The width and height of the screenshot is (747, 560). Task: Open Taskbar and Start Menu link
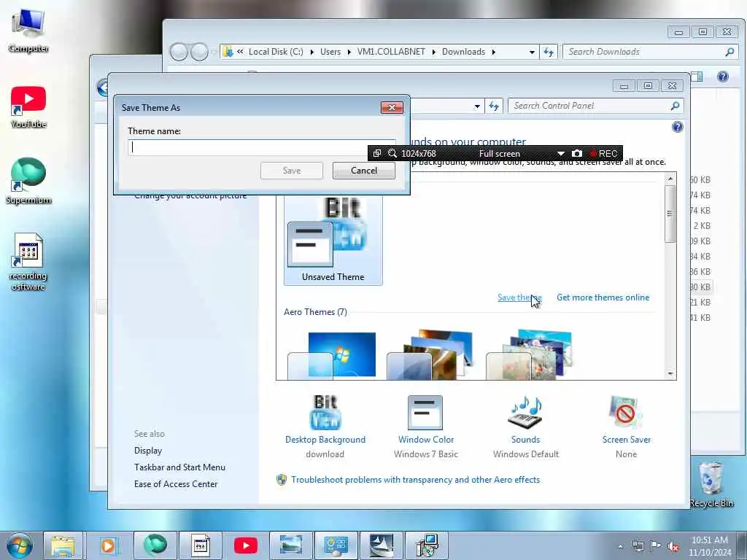tap(179, 467)
